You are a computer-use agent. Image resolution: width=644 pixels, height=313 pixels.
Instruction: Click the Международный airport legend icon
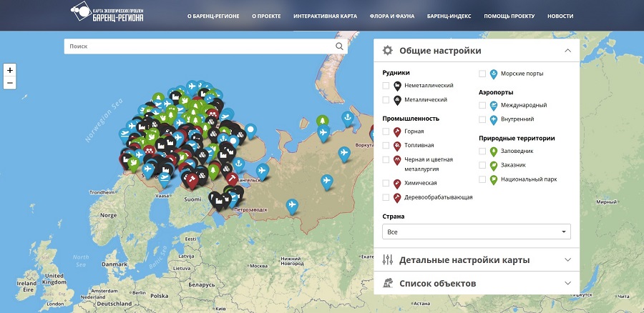coord(494,106)
